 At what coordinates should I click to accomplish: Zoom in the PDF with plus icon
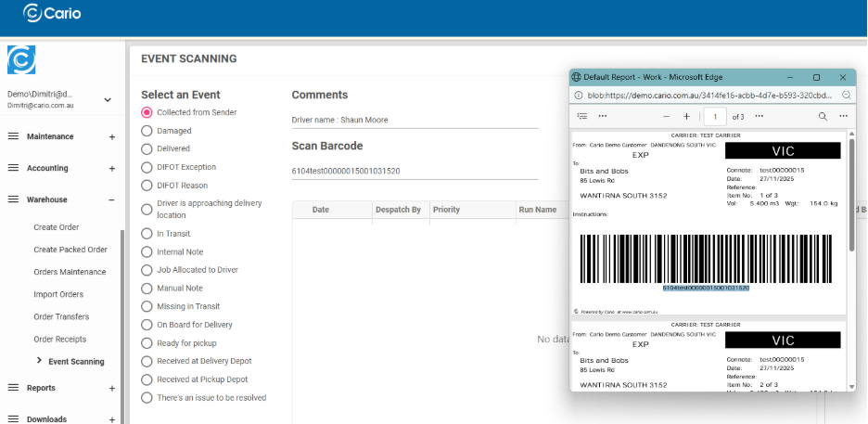click(686, 116)
